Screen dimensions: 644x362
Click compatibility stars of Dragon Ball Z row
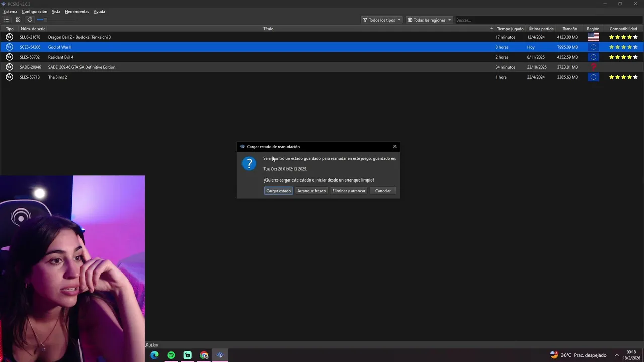point(623,37)
